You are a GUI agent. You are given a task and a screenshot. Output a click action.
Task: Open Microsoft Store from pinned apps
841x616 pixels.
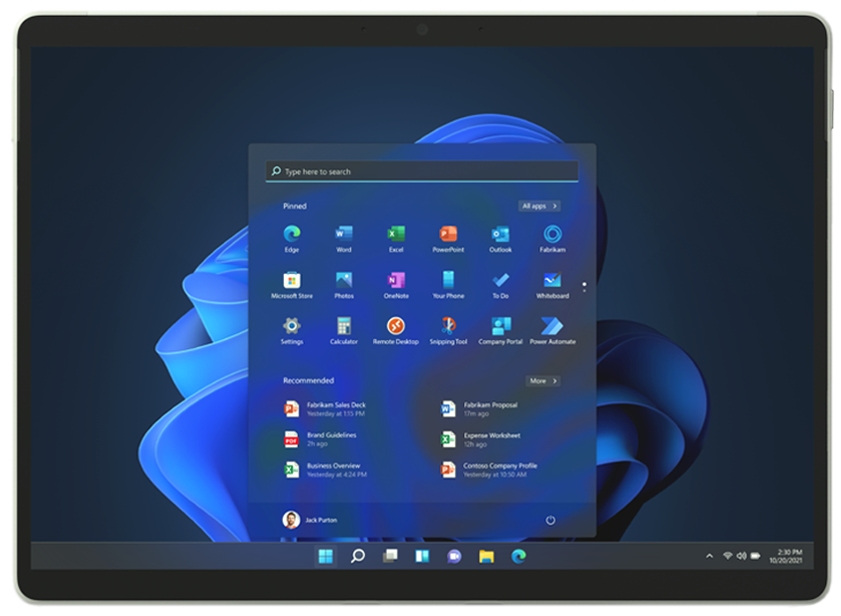292,285
